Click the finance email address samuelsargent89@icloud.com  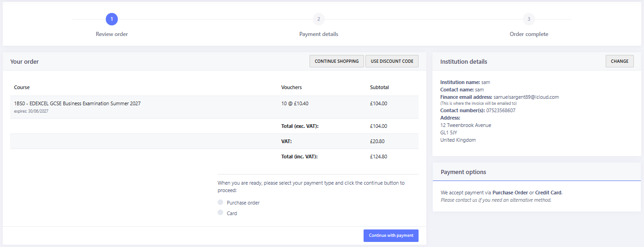coord(526,97)
